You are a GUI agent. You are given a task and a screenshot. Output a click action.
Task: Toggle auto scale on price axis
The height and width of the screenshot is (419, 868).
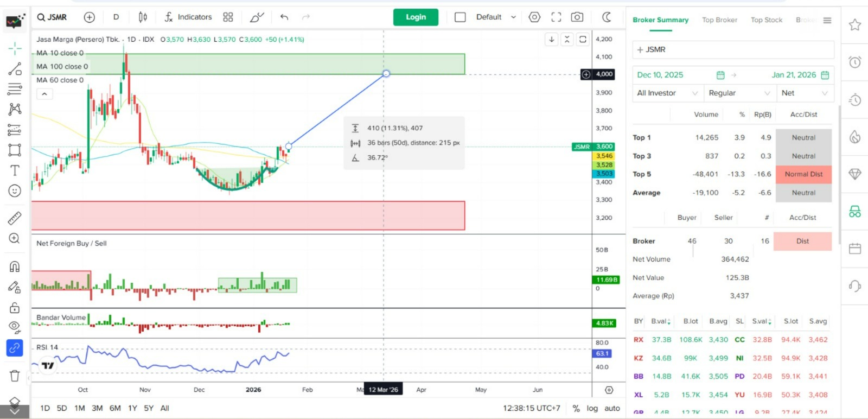coord(612,408)
